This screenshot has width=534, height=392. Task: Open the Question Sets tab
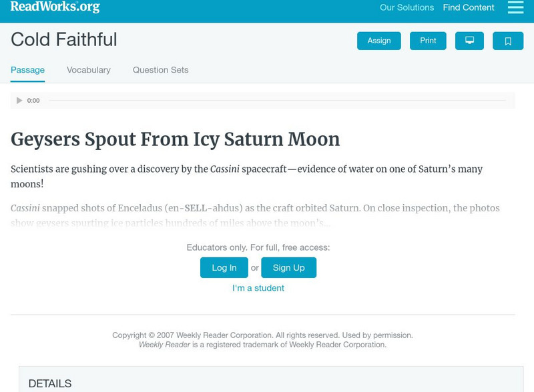pyautogui.click(x=160, y=70)
